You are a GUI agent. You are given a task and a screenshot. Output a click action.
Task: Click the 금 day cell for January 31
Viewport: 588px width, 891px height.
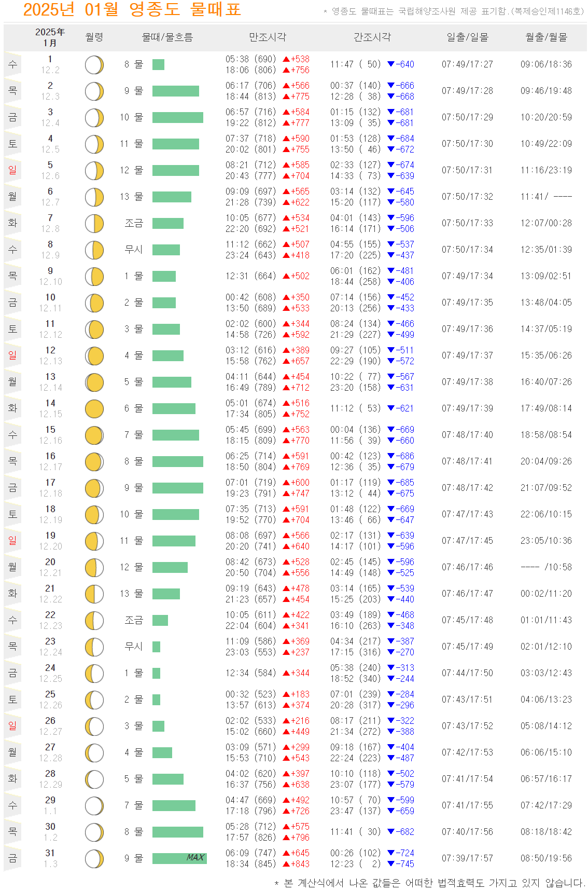[12, 858]
